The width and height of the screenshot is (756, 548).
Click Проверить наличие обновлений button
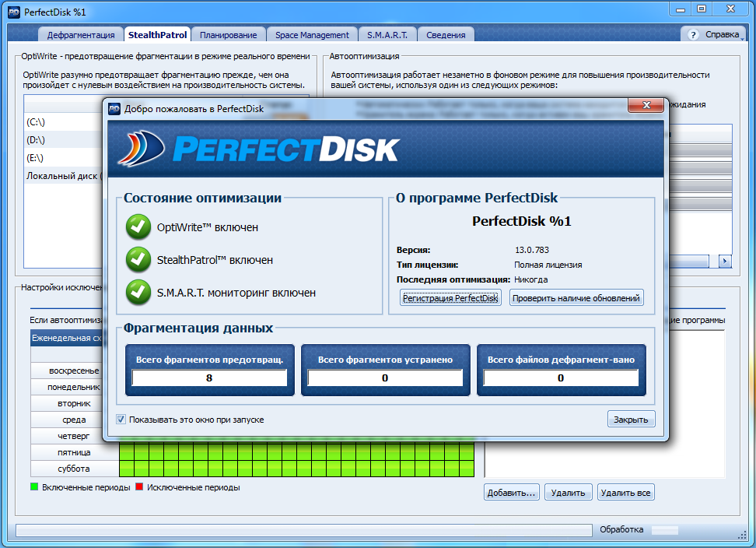pyautogui.click(x=576, y=298)
